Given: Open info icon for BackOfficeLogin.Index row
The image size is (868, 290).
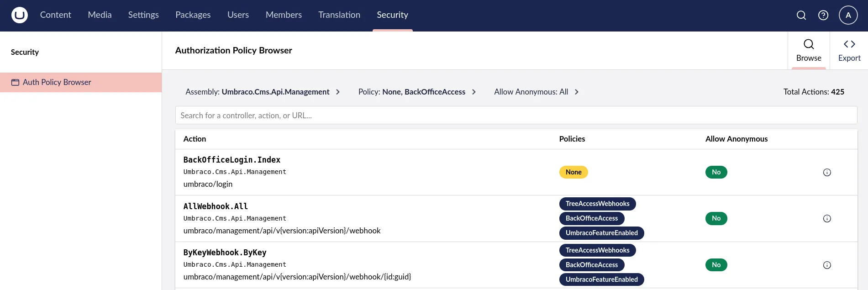Looking at the screenshot, I should 827,172.
